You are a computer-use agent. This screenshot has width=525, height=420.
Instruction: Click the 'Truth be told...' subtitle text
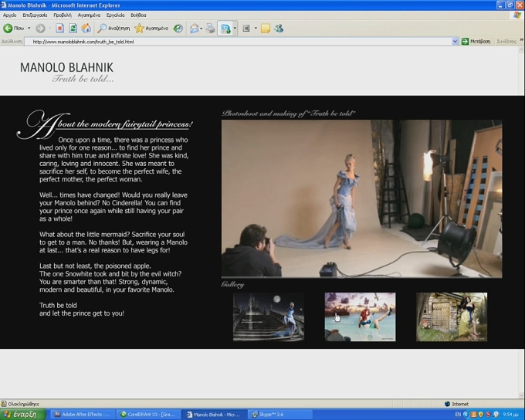click(83, 79)
